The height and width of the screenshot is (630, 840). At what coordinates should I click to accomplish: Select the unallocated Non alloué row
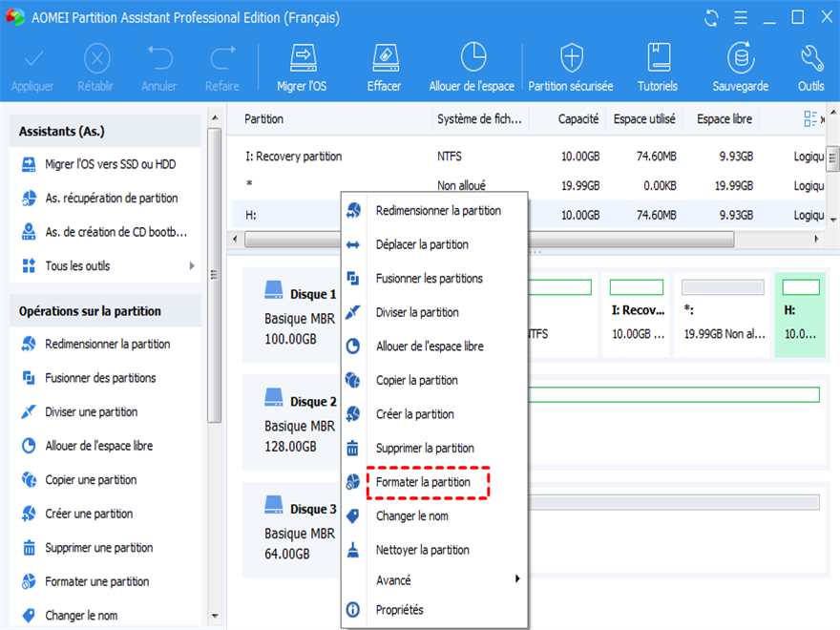[x=528, y=185]
